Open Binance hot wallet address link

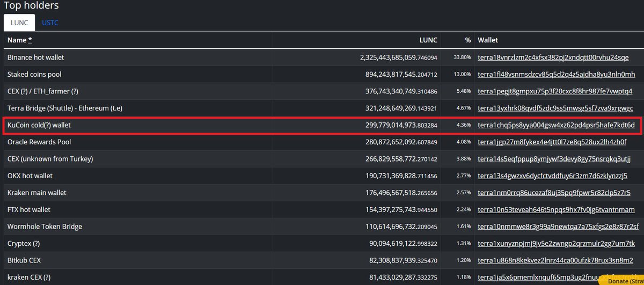pos(553,57)
